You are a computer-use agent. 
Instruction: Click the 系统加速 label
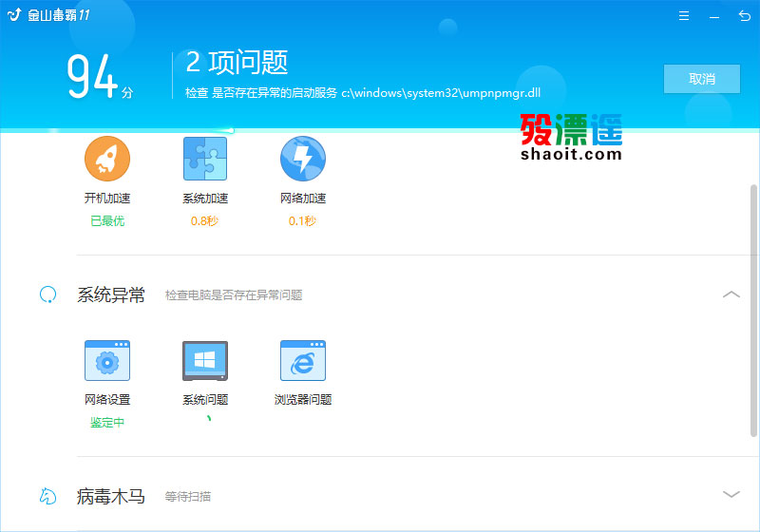point(205,199)
